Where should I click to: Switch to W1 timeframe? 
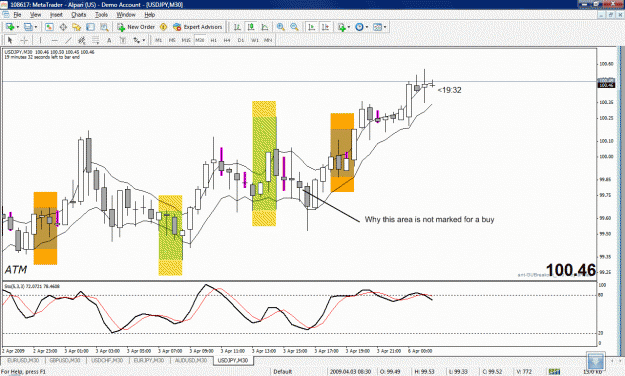pos(254,40)
